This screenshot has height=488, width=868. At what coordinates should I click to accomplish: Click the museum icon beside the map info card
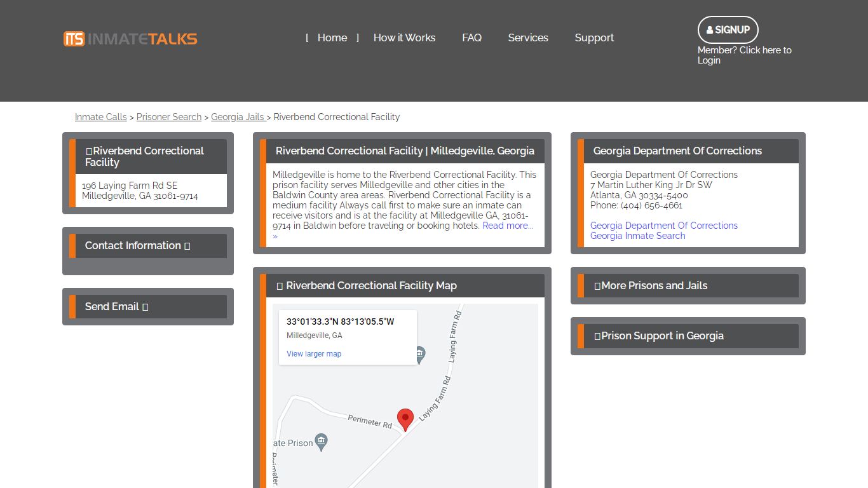419,355
